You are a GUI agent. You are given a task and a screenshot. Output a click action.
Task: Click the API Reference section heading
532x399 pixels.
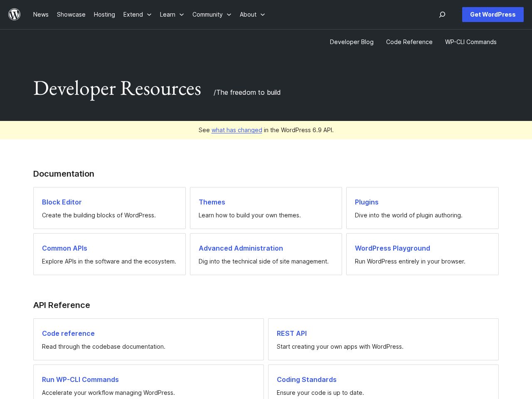coord(62,305)
